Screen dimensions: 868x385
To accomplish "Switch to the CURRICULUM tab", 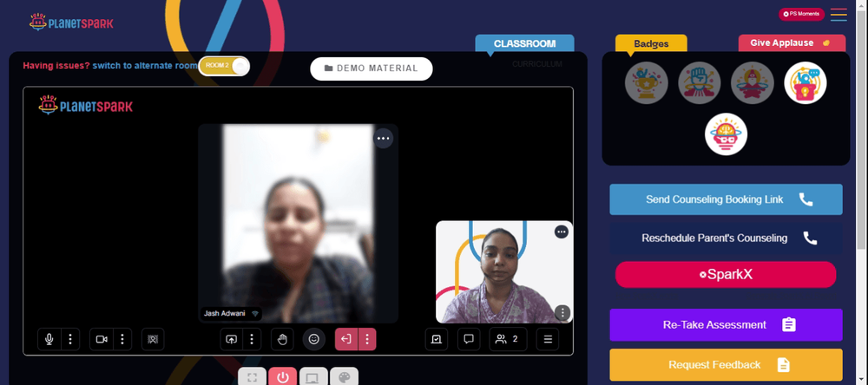I will coord(536,64).
